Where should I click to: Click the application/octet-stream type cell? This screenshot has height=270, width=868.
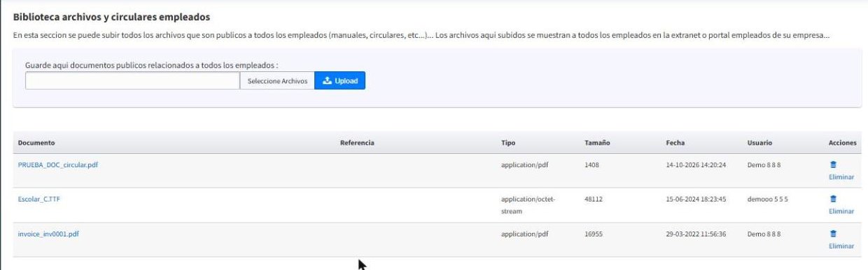pos(528,205)
